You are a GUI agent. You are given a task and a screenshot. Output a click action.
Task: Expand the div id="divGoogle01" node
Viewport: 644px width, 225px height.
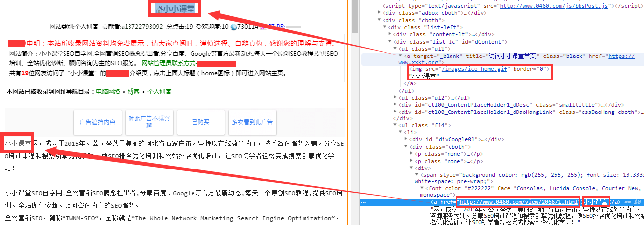pyautogui.click(x=406, y=140)
